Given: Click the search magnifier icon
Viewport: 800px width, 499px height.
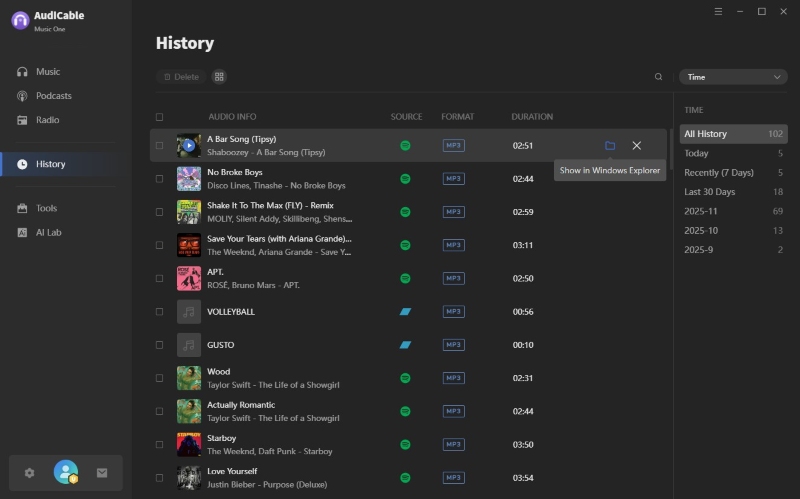Looking at the screenshot, I should pyautogui.click(x=659, y=77).
